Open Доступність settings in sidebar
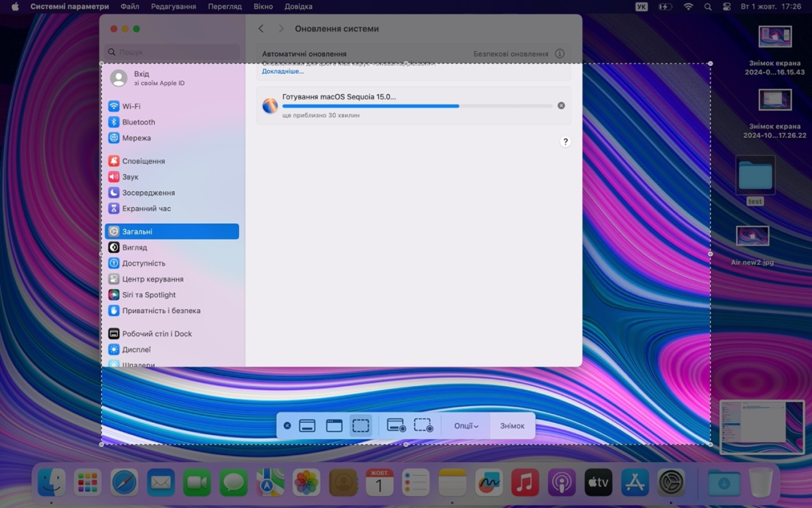The width and height of the screenshot is (812, 508). 172,263
